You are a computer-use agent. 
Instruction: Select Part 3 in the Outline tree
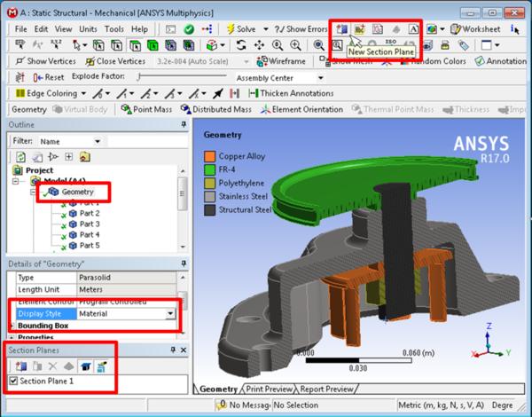[90, 224]
